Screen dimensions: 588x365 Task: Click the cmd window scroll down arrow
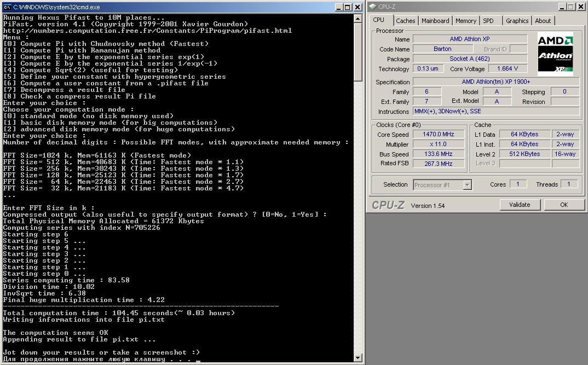point(358,357)
